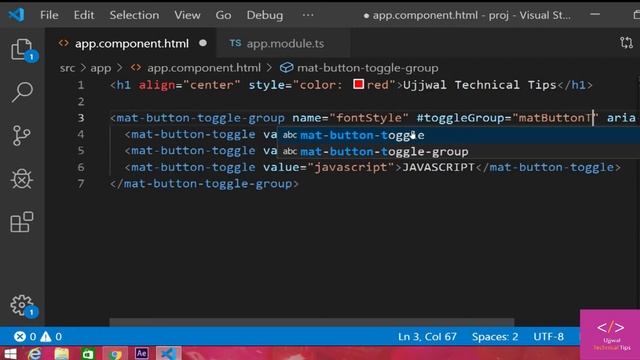The height and width of the screenshot is (360, 640).
Task: Open the Search view in activity bar
Action: tap(22, 92)
